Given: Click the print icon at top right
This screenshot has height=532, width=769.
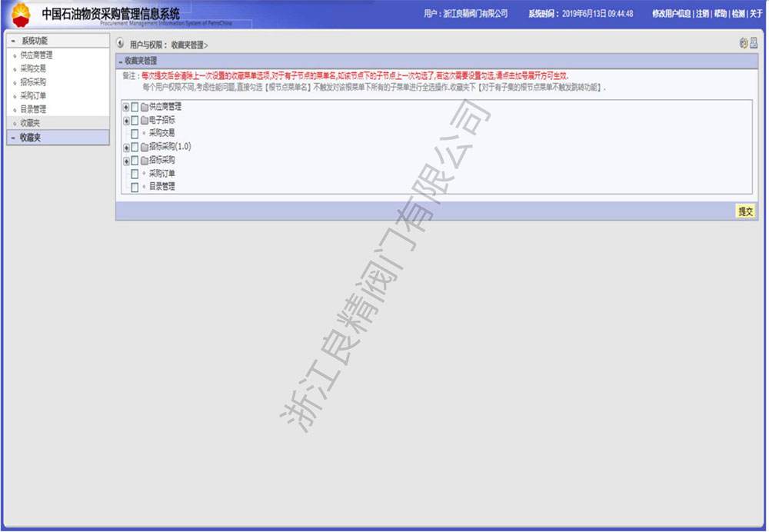Looking at the screenshot, I should click(x=754, y=44).
